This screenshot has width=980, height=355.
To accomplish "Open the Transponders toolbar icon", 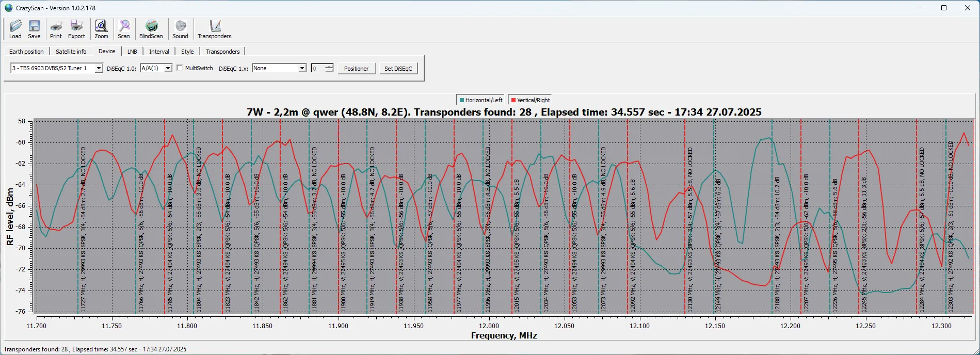I will click(215, 29).
